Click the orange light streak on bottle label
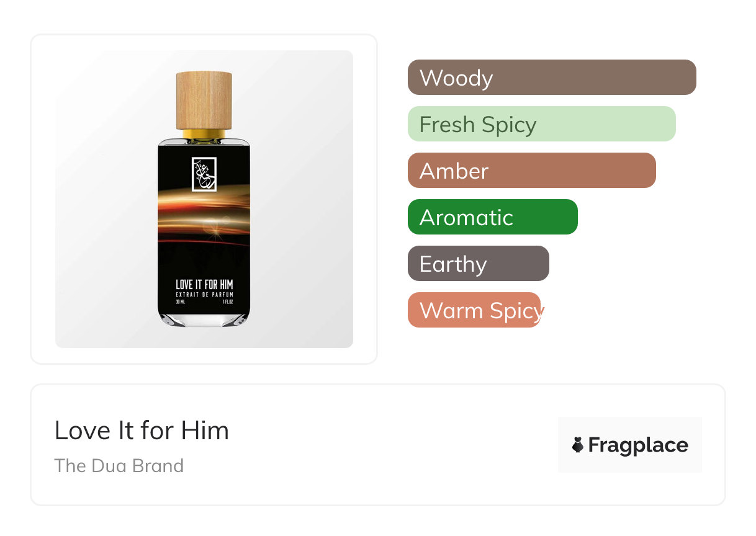 204,208
